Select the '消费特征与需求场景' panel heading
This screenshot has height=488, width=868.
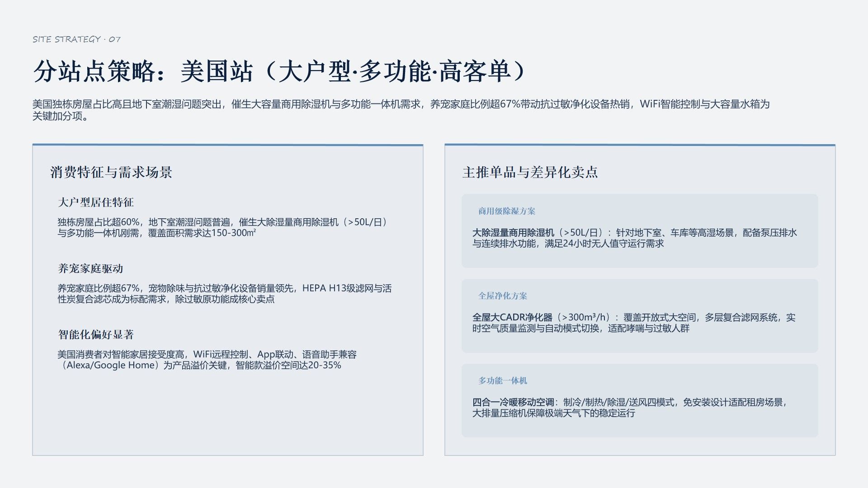point(111,172)
